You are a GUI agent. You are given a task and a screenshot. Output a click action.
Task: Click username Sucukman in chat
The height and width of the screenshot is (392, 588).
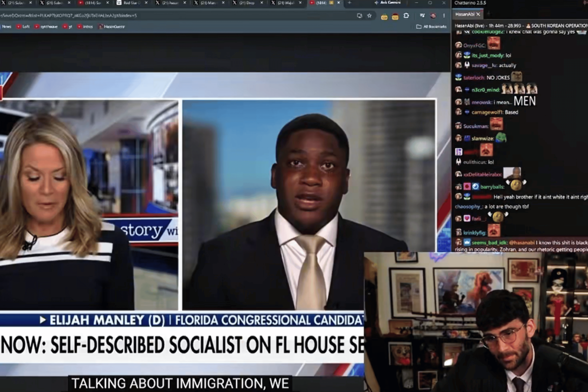[x=476, y=126]
